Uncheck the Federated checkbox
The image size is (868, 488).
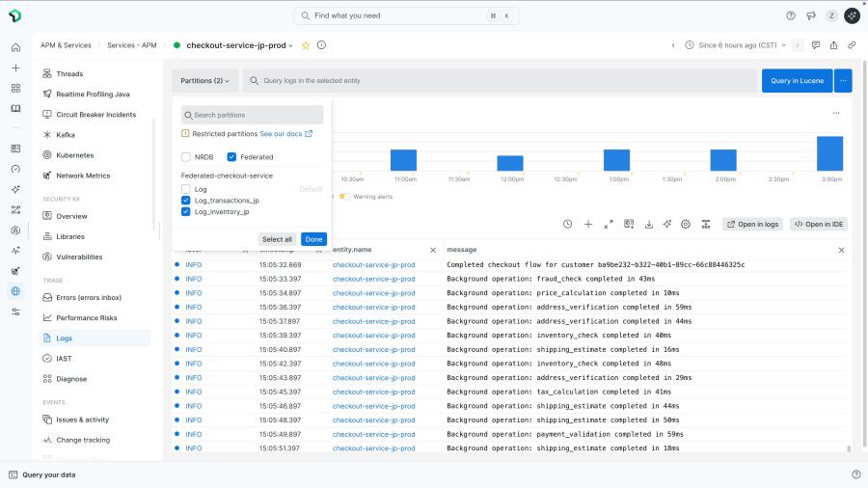(x=231, y=157)
